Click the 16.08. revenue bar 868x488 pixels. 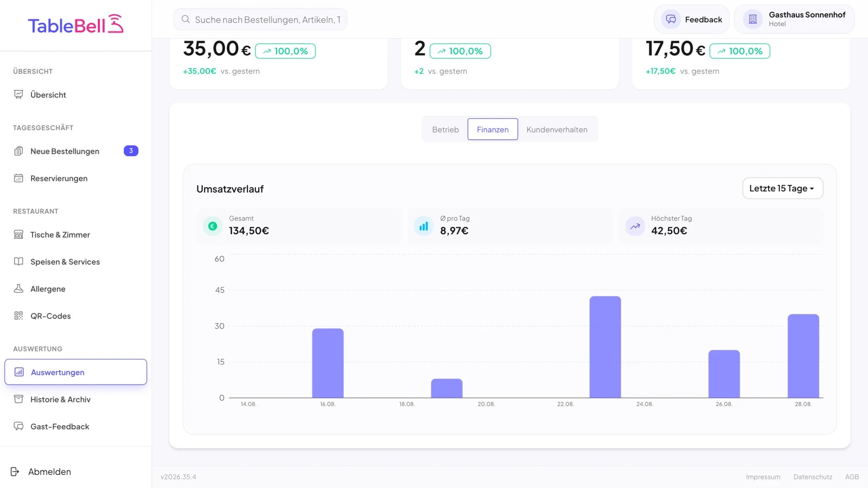coord(328,363)
